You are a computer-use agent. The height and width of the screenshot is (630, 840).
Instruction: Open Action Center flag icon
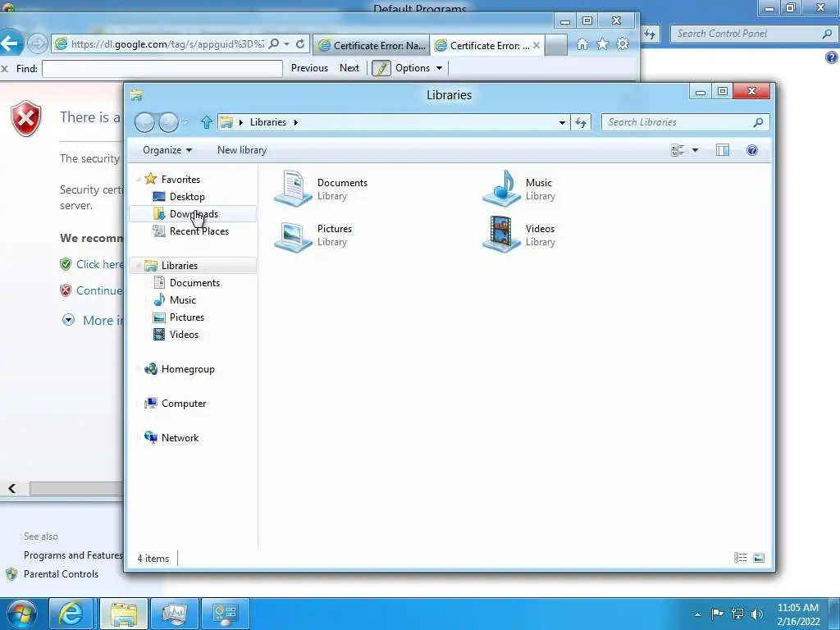coord(717,614)
